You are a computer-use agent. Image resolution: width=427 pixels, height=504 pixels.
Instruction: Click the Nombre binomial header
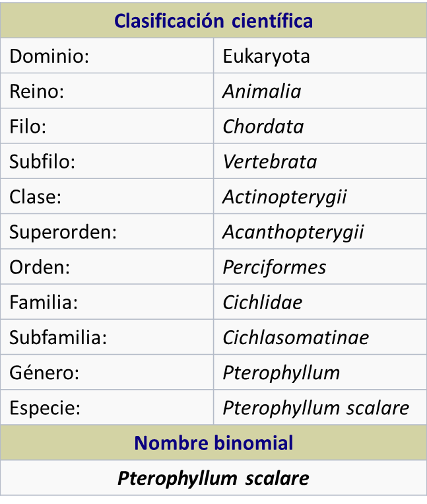tap(213, 443)
